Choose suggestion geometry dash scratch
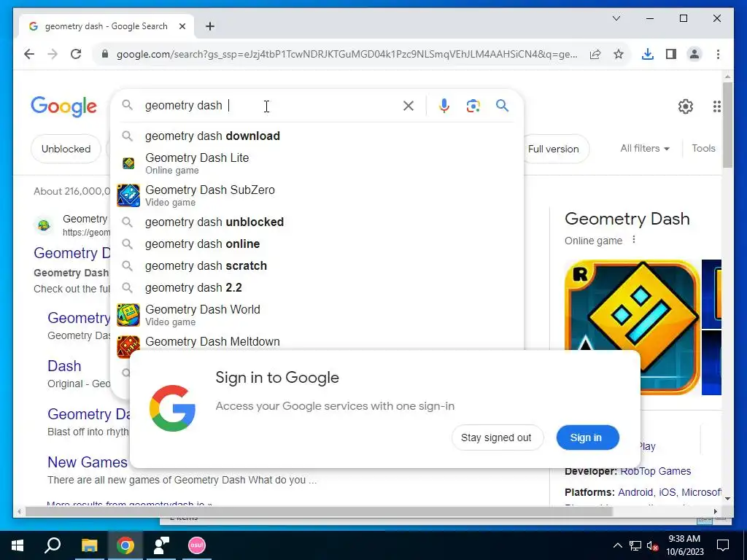The height and width of the screenshot is (560, 747). (x=317, y=265)
